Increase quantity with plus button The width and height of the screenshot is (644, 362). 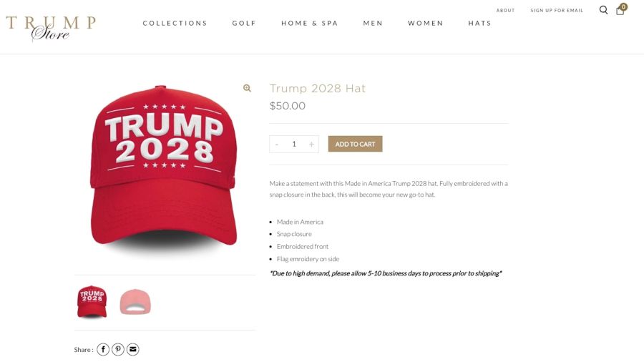[311, 144]
